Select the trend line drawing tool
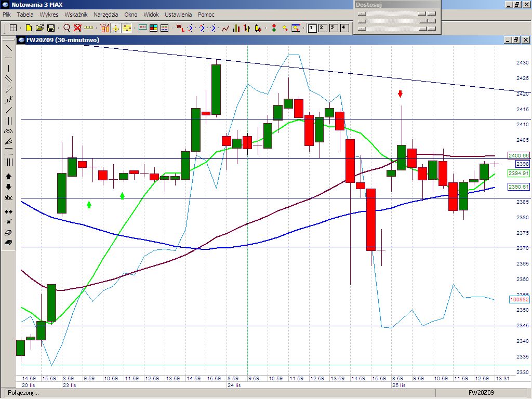Screen dimensions: 532x399 click(x=8, y=48)
